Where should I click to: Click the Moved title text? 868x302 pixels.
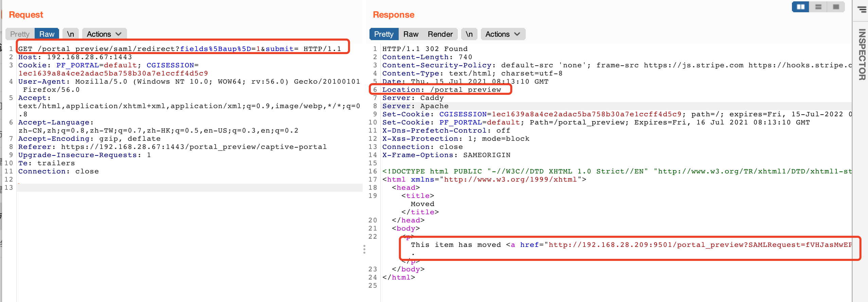tap(422, 204)
